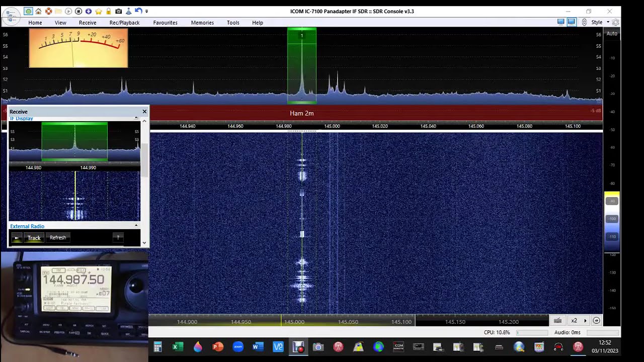This screenshot has width=644, height=362.
Task: Click the S-meter analog gauge
Action: tap(78, 48)
